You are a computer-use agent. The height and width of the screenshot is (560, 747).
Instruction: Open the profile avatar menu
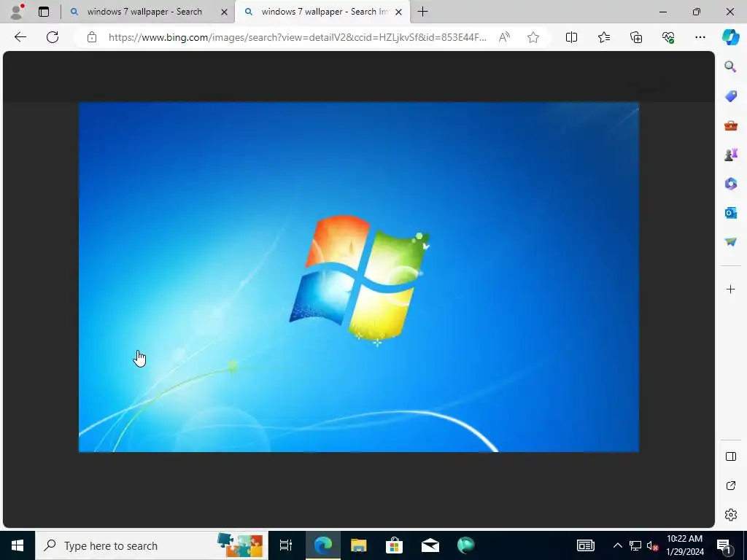(17, 12)
